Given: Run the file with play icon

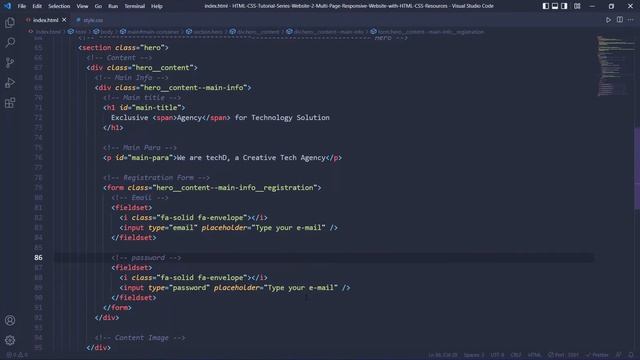Looking at the screenshot, I should (608, 20).
